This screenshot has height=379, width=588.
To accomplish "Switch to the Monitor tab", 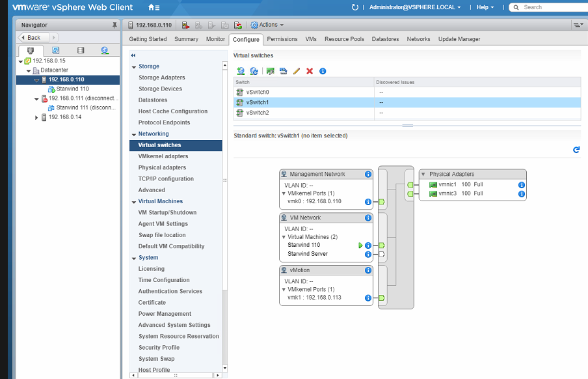I will (x=216, y=39).
